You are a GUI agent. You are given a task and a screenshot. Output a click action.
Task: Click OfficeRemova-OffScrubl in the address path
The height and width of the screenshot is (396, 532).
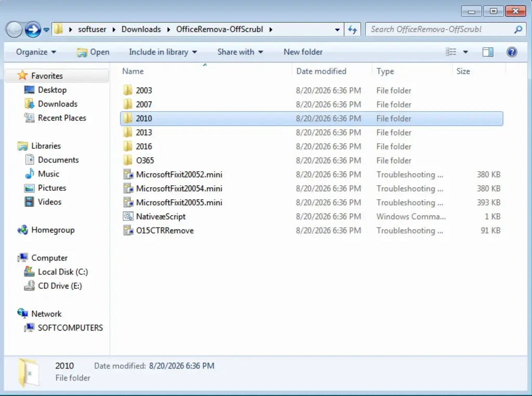[x=220, y=30]
